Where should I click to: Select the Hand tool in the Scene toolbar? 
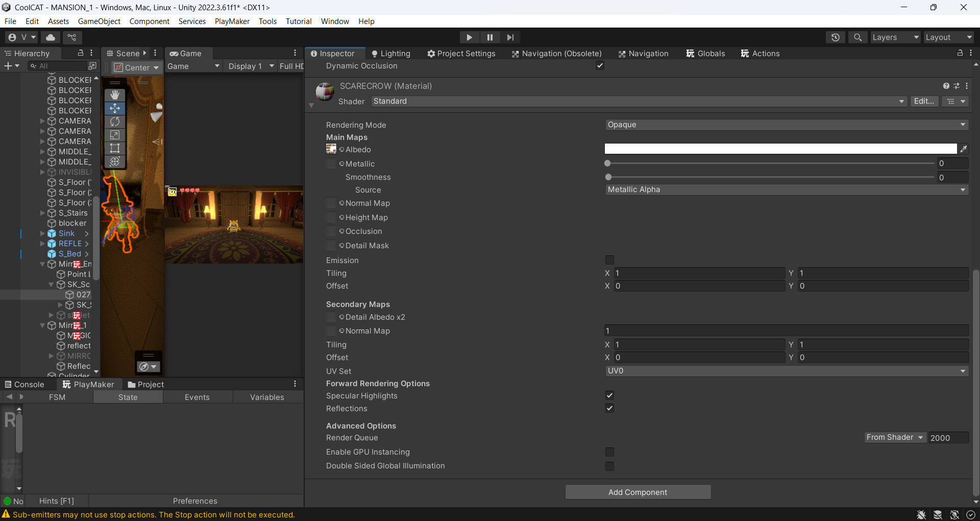tap(115, 95)
